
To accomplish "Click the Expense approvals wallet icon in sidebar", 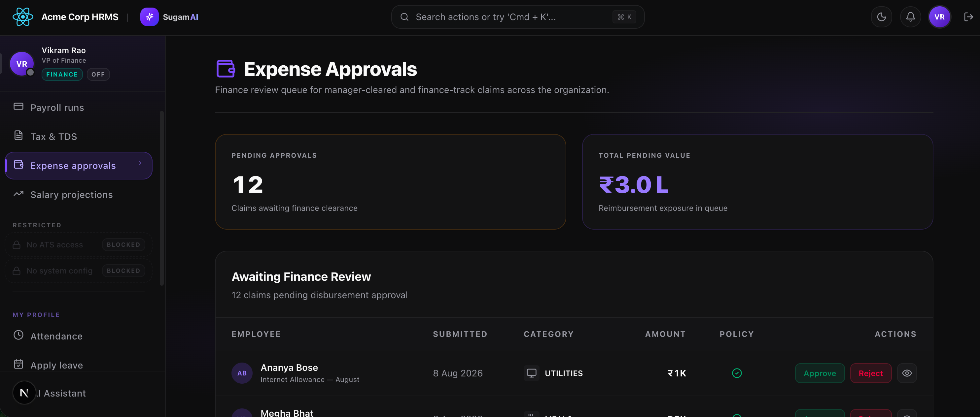I will [18, 164].
